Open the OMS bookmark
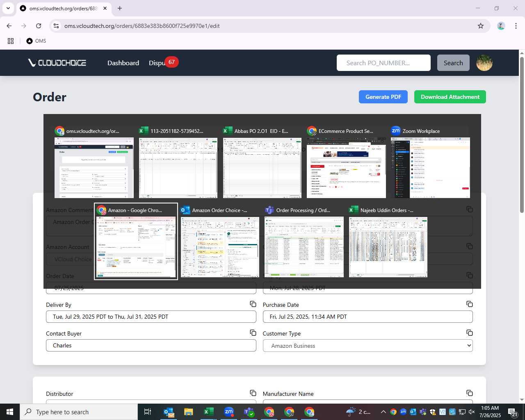Screen dimensions: 525x420 click(x=36, y=41)
